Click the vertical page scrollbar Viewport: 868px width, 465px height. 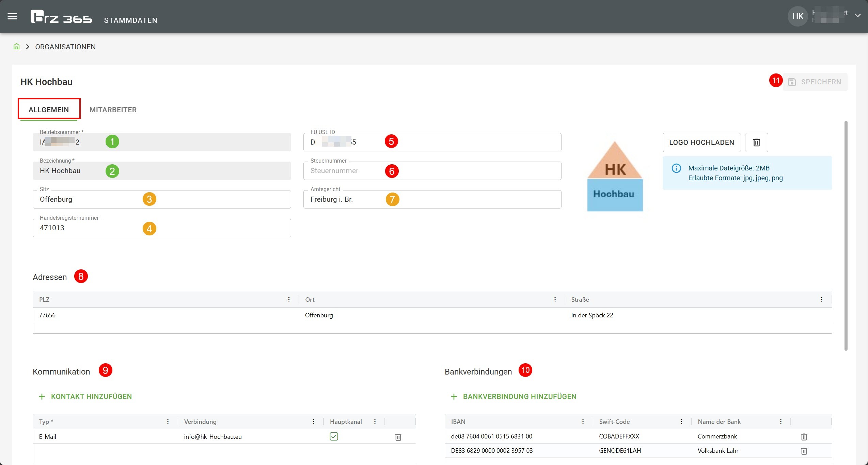tap(846, 235)
